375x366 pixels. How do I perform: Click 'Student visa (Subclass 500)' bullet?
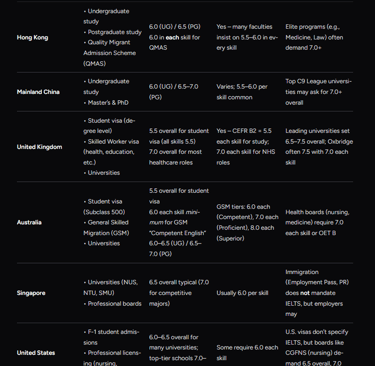coord(104,207)
